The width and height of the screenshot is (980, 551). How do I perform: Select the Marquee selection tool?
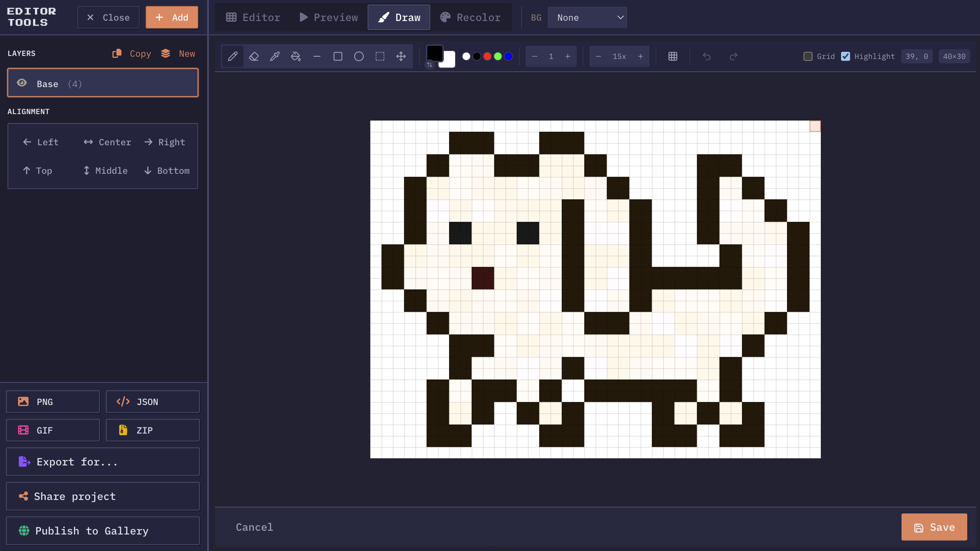click(380, 56)
